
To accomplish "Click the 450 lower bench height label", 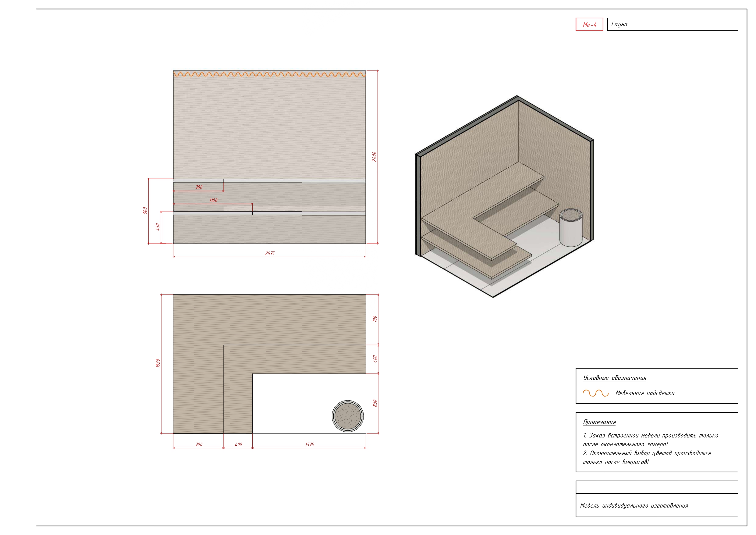I will pyautogui.click(x=158, y=226).
